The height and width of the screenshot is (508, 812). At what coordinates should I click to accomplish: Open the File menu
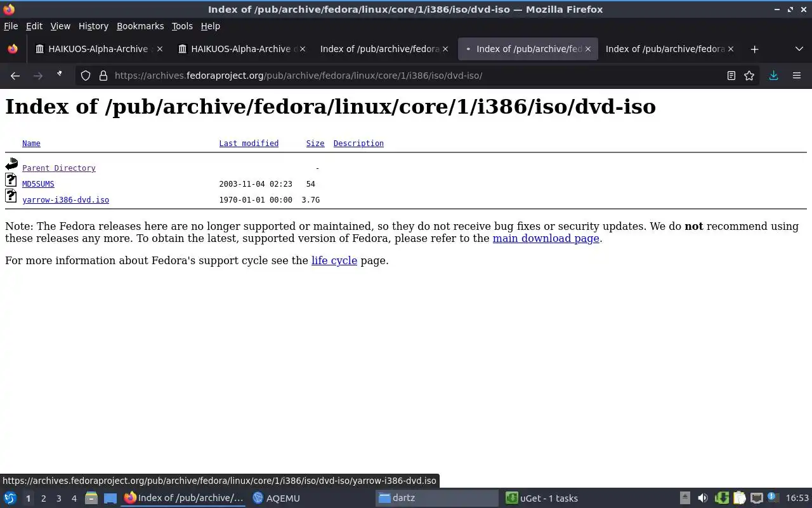click(11, 26)
